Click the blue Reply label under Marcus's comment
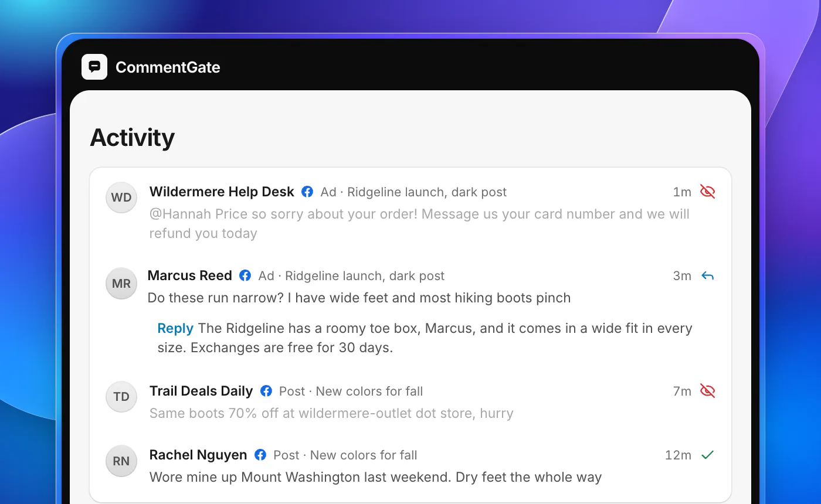821x504 pixels. click(175, 328)
